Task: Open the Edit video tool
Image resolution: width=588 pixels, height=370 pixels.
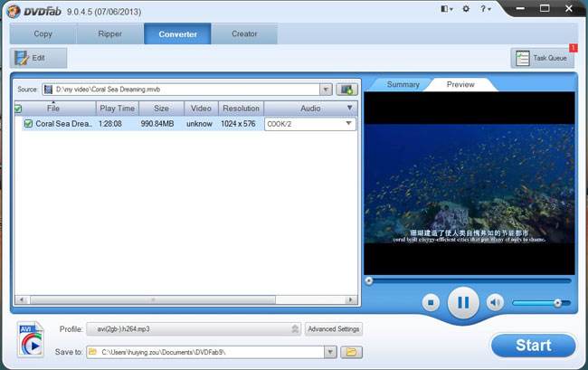Action: point(38,58)
